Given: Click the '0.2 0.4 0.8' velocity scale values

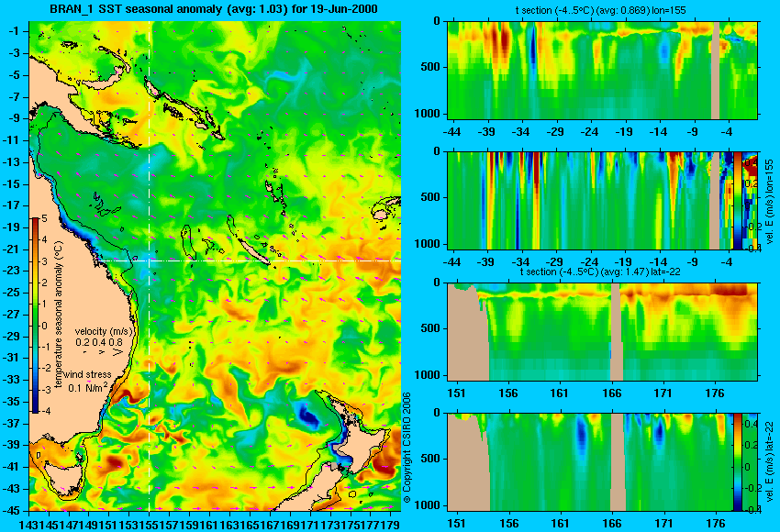Looking at the screenshot, I should [x=99, y=342].
